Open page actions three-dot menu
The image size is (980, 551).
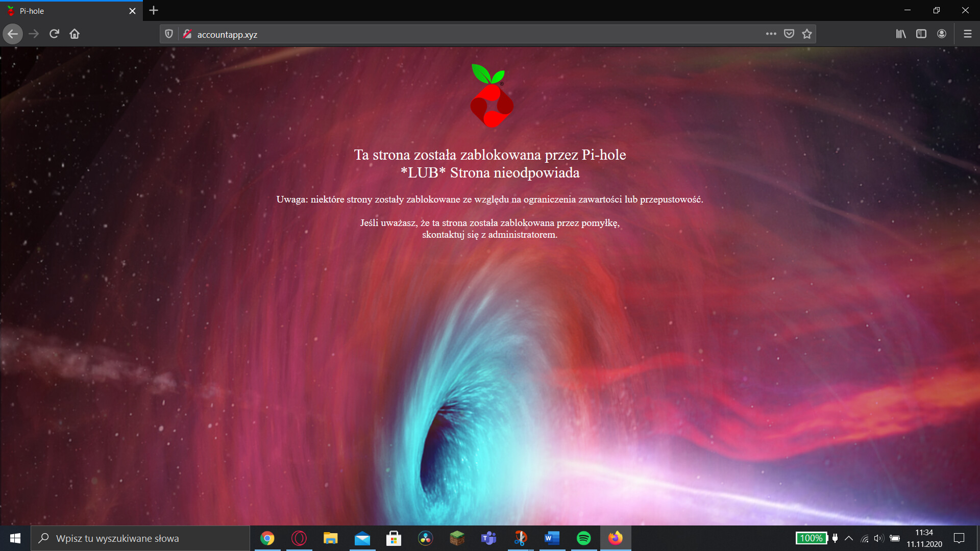tap(771, 34)
